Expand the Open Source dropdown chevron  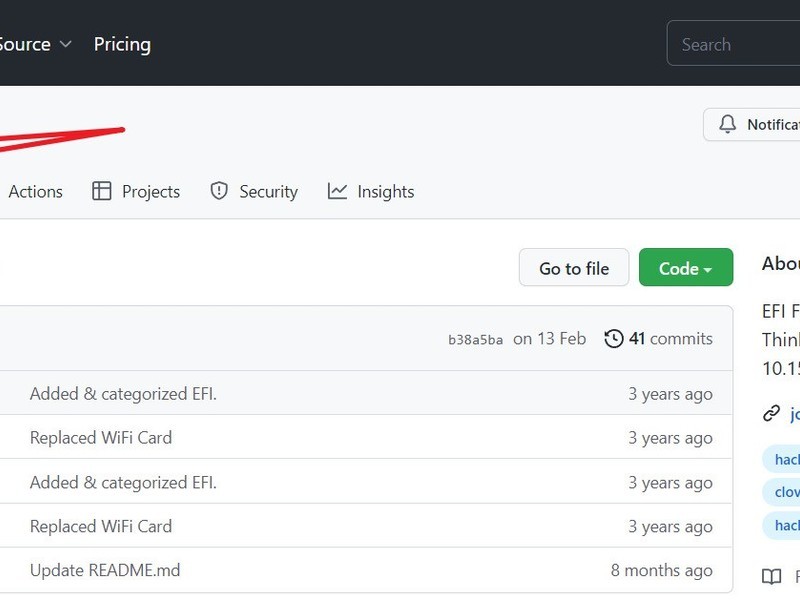65,44
